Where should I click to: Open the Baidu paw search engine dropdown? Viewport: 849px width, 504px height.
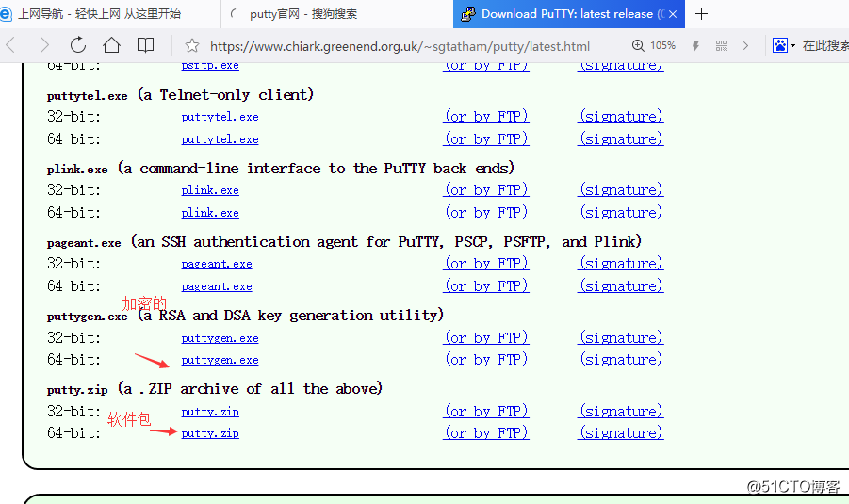pos(783,45)
